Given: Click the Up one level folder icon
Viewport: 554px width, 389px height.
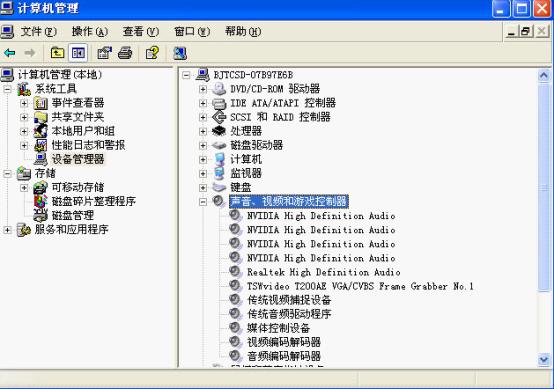Looking at the screenshot, I should 57,53.
